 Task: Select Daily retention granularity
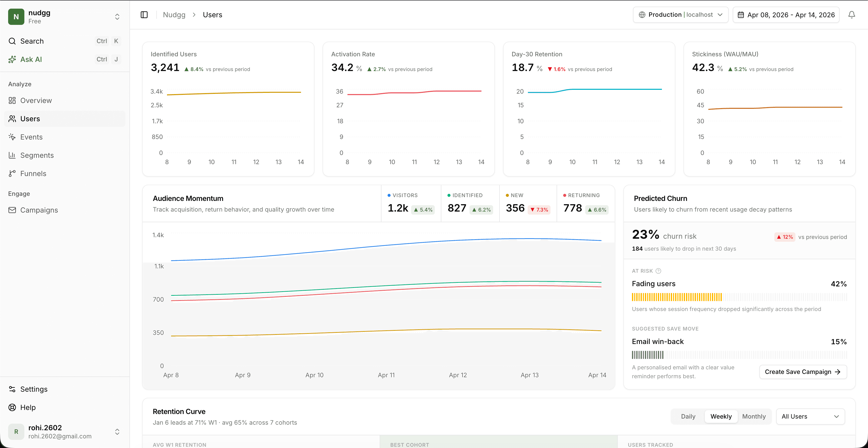[688, 416]
